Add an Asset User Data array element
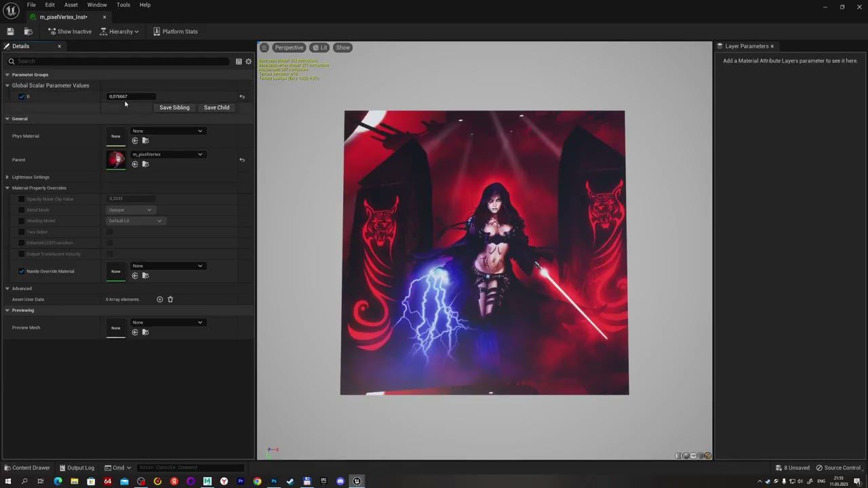The height and width of the screenshot is (488, 868). pos(160,300)
